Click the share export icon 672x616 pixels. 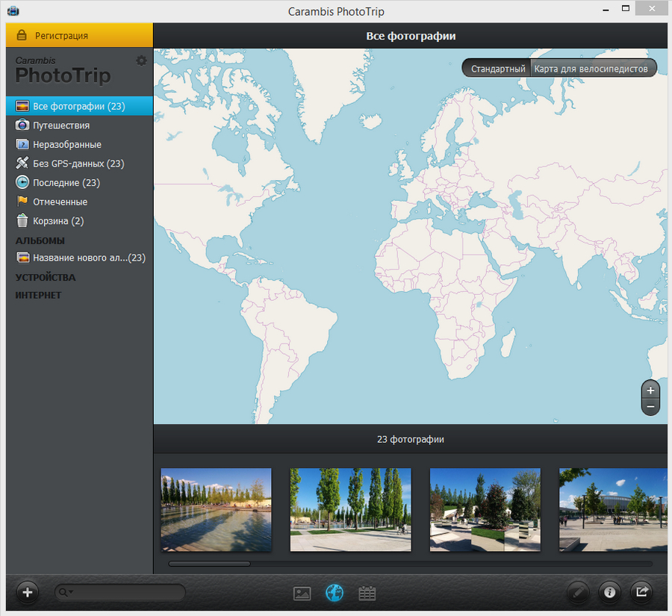tap(641, 593)
